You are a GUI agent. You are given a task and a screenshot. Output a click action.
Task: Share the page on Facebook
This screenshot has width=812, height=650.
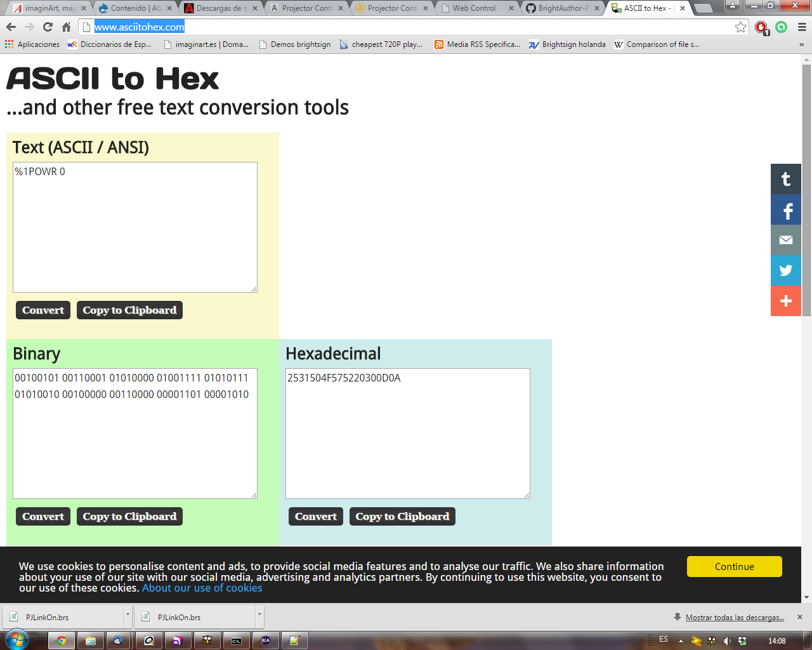pyautogui.click(x=786, y=209)
